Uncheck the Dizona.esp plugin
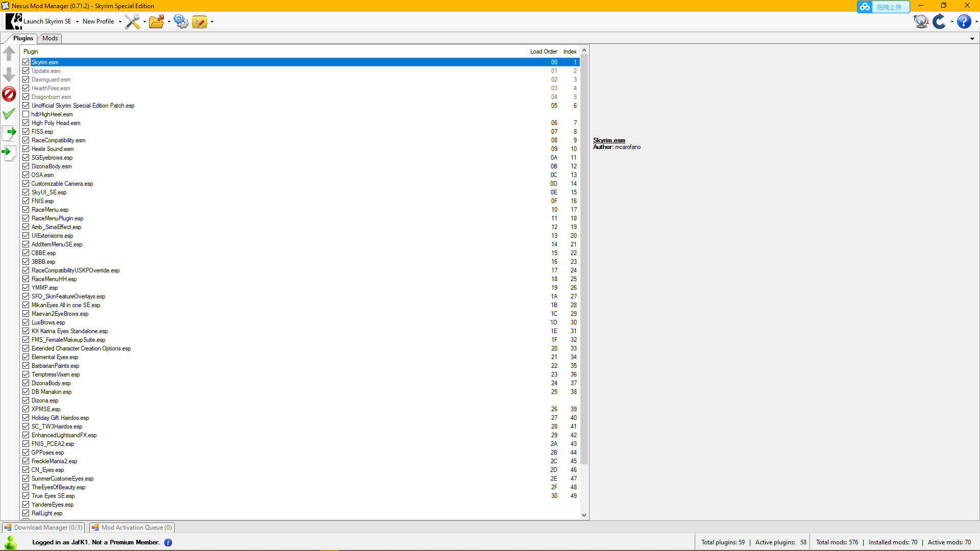This screenshot has width=980, height=551. click(26, 400)
